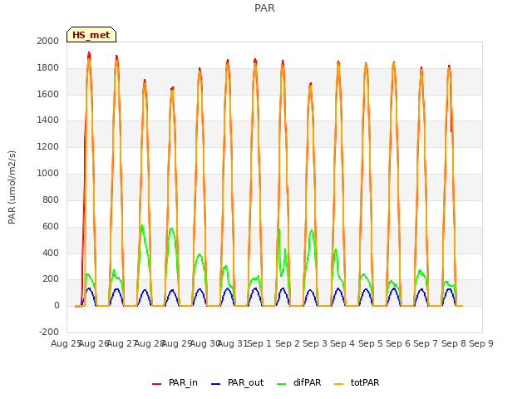Viewport: 532px width, 399px height.
Task: Click the Sep 6 x-axis label
Action: pos(398,343)
